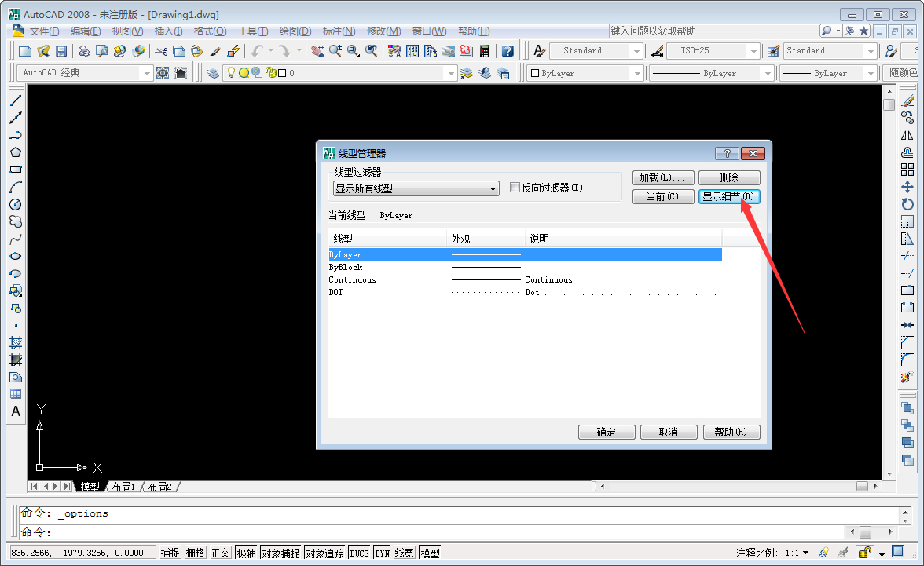The width and height of the screenshot is (924, 566).
Task: Select the Circle drawing tool
Action: 16,204
